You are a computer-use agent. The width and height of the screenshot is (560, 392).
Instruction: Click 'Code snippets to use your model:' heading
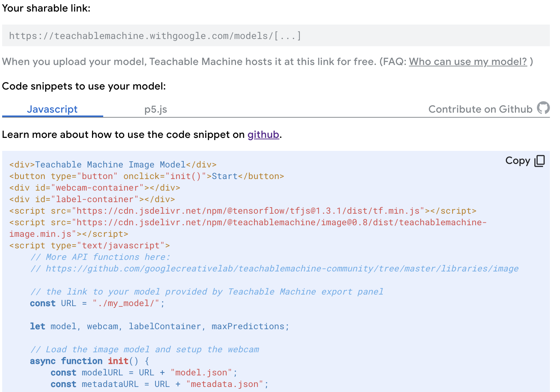tap(84, 86)
